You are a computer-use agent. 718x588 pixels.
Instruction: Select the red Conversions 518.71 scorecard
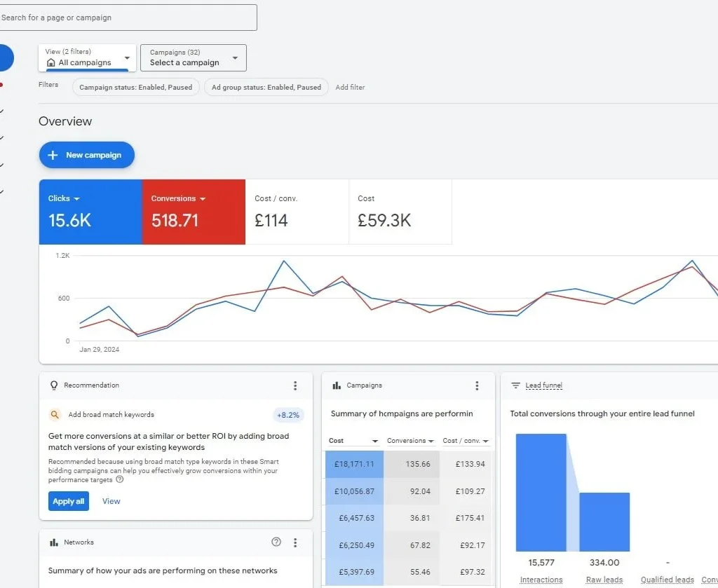click(x=194, y=212)
